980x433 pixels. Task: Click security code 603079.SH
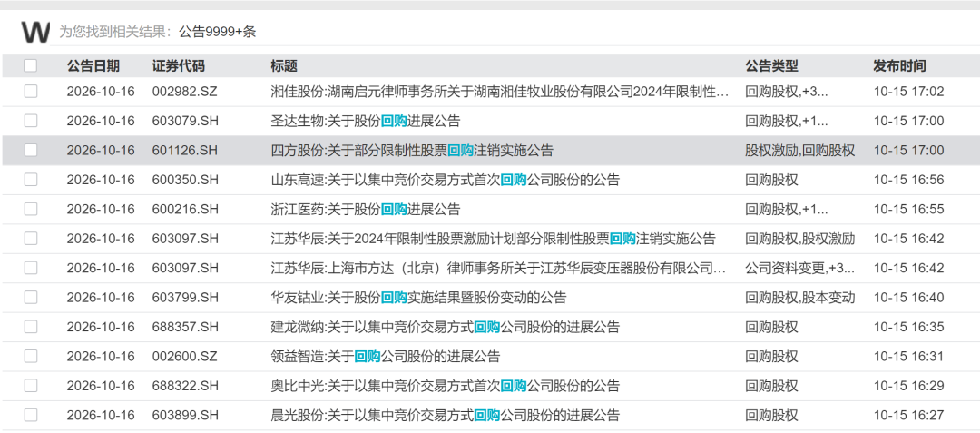click(185, 122)
